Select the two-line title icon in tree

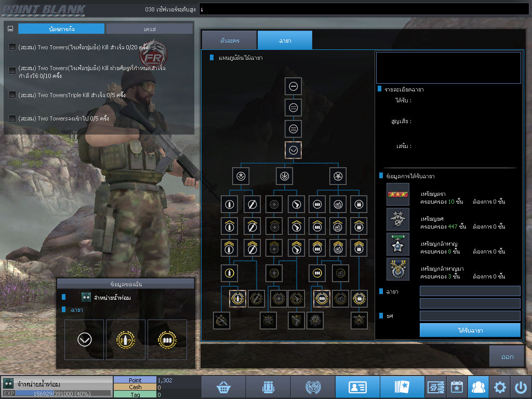click(293, 108)
